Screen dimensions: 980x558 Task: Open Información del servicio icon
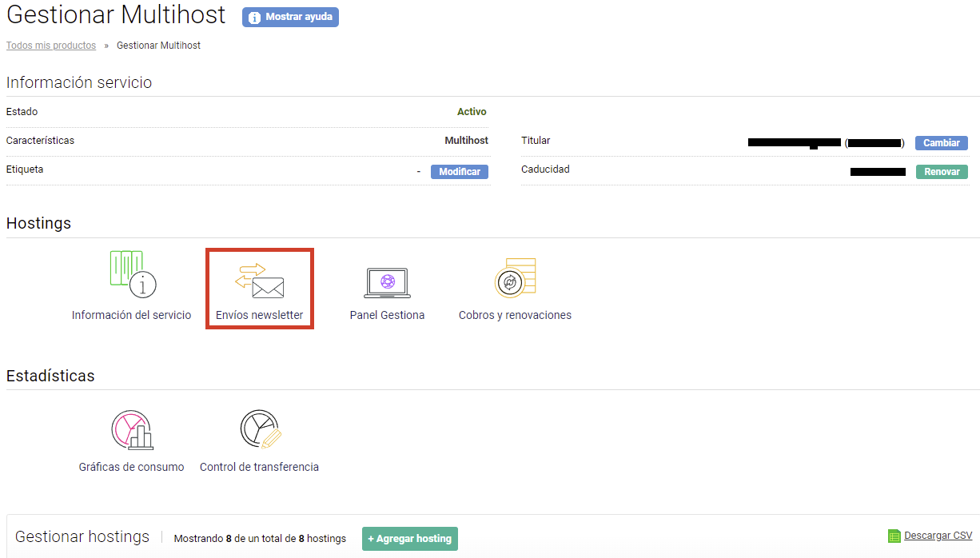(132, 274)
